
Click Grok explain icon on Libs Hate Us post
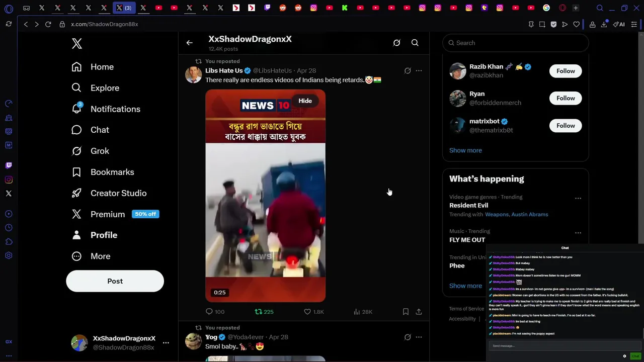tap(408, 71)
